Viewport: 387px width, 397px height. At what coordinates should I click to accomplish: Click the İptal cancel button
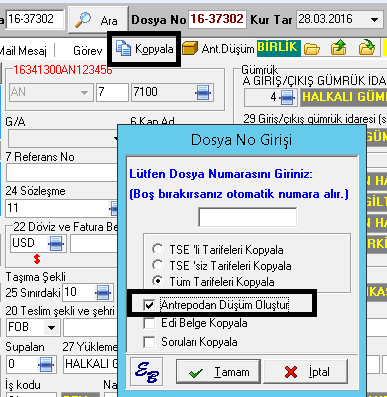[306, 372]
